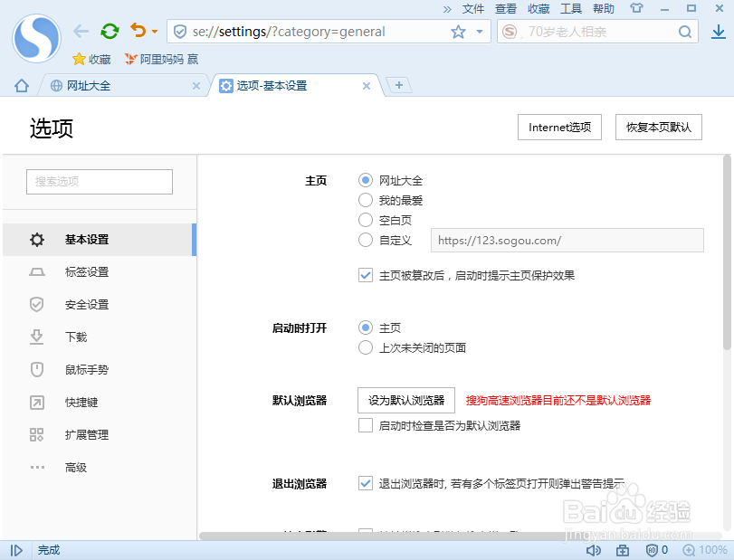Open 鼠标手势 settings in sidebar
The width and height of the screenshot is (734, 560).
[x=100, y=370]
